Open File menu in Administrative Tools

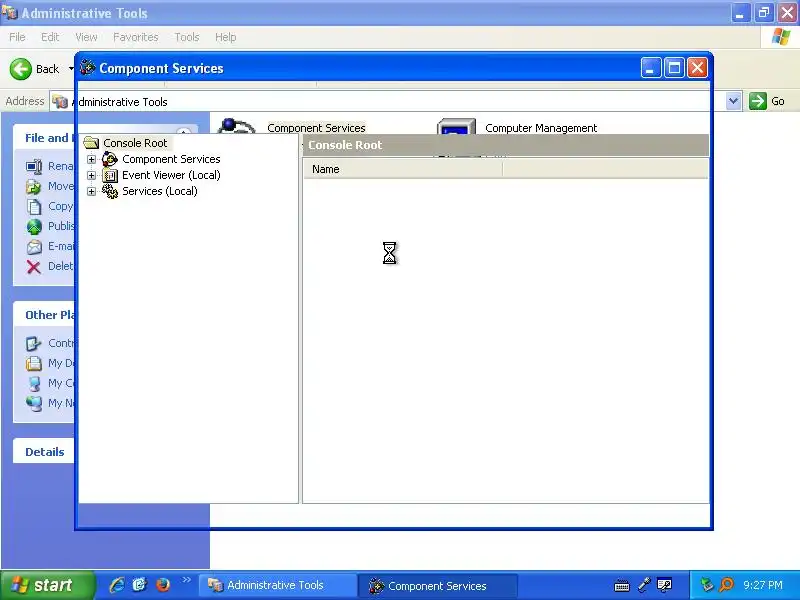coord(17,37)
